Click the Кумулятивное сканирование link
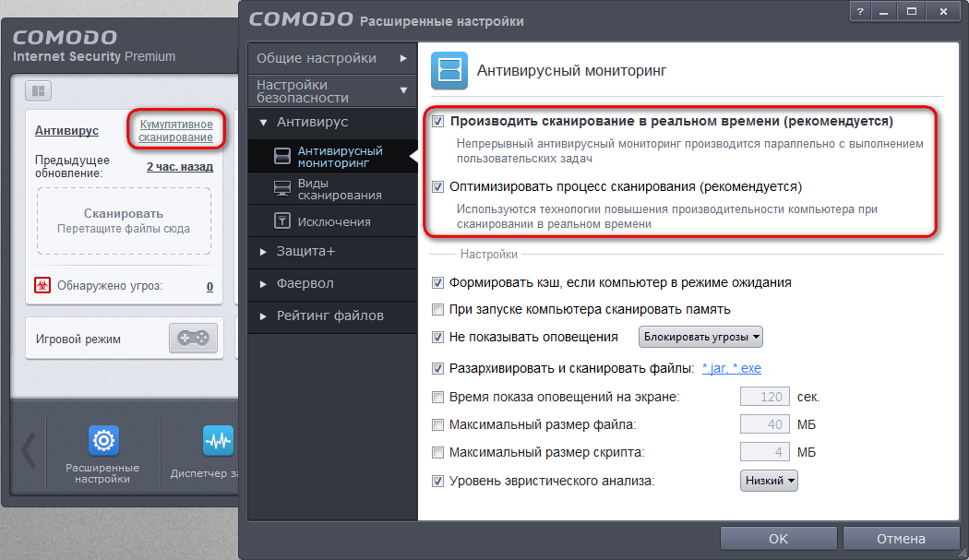This screenshot has height=560, width=969. (x=175, y=130)
